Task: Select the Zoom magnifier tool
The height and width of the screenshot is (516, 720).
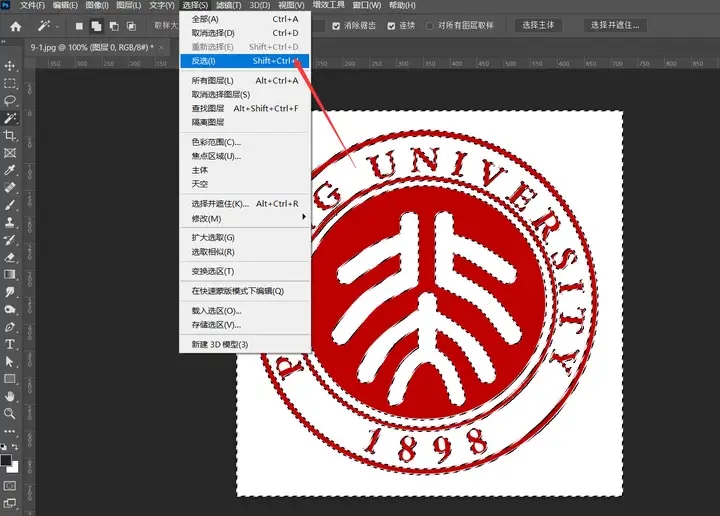Action: 10,414
